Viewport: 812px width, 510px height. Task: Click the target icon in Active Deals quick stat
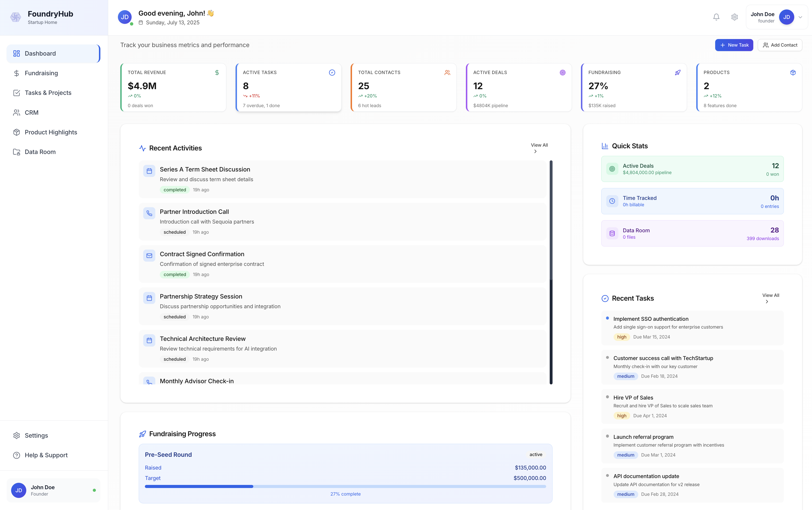(x=612, y=169)
